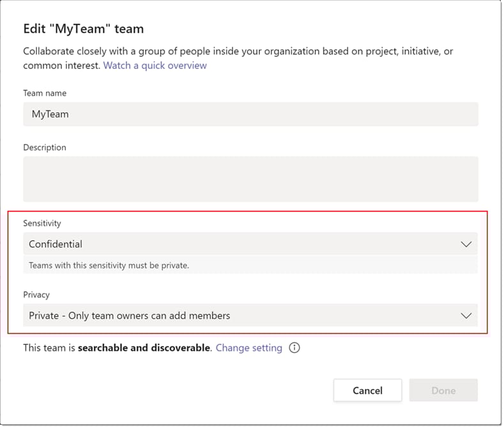This screenshot has width=504, height=428.
Task: Click the info icon beside Change setting
Action: coord(294,348)
